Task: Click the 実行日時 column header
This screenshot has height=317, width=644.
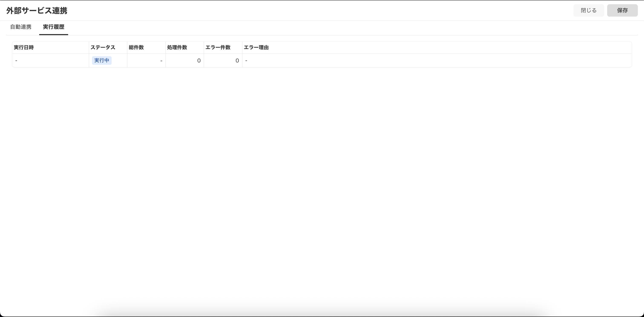Action: coord(24,48)
